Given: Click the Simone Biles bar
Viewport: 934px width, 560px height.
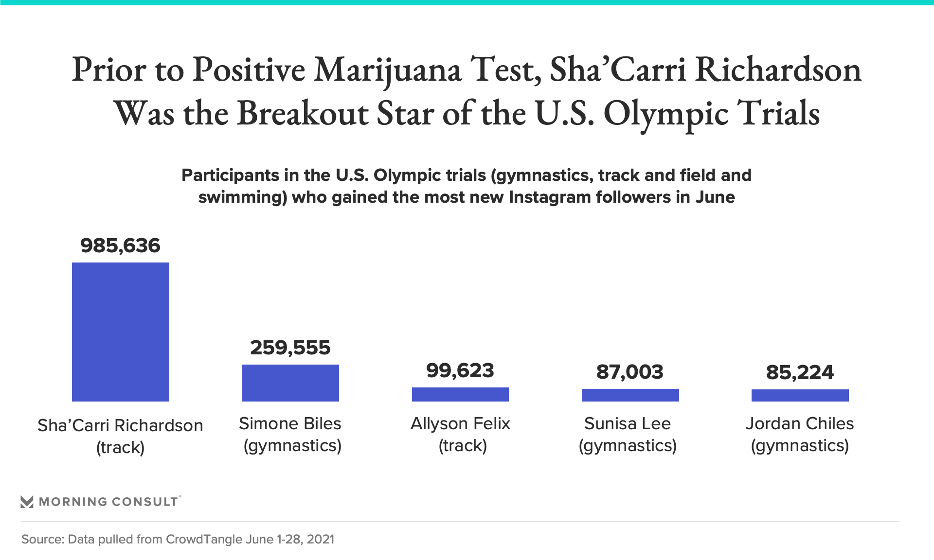Looking at the screenshot, I should (x=290, y=383).
